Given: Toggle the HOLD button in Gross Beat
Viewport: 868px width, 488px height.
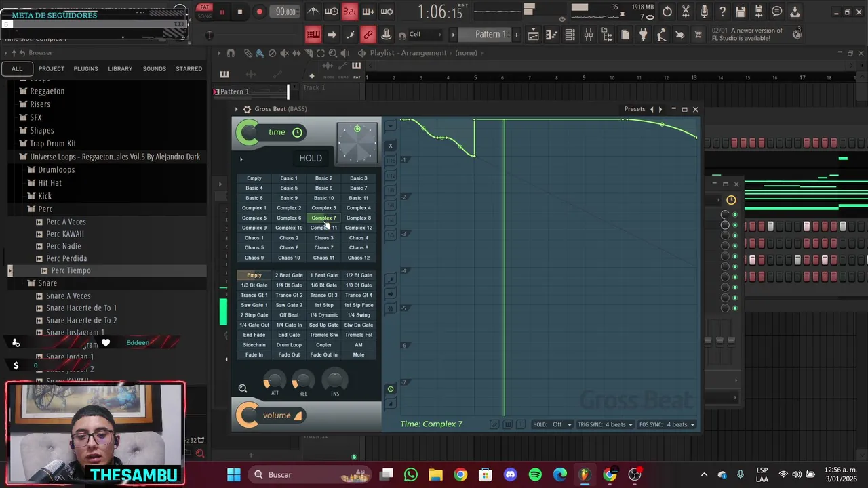Looking at the screenshot, I should pyautogui.click(x=311, y=158).
